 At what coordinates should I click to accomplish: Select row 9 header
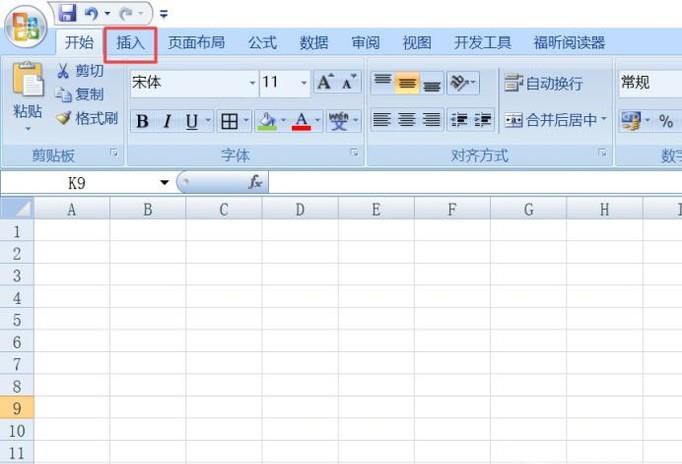[17, 408]
